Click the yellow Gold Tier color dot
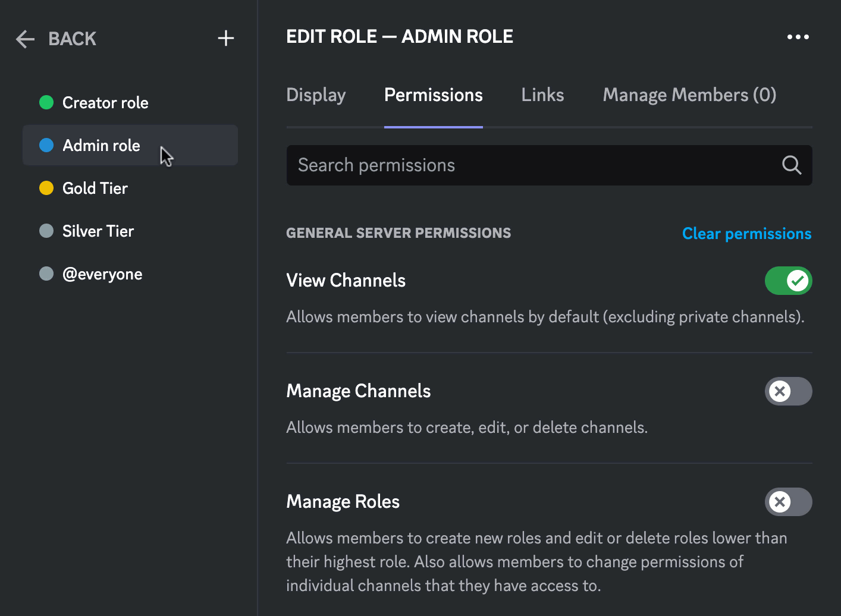The image size is (841, 616). [46, 188]
